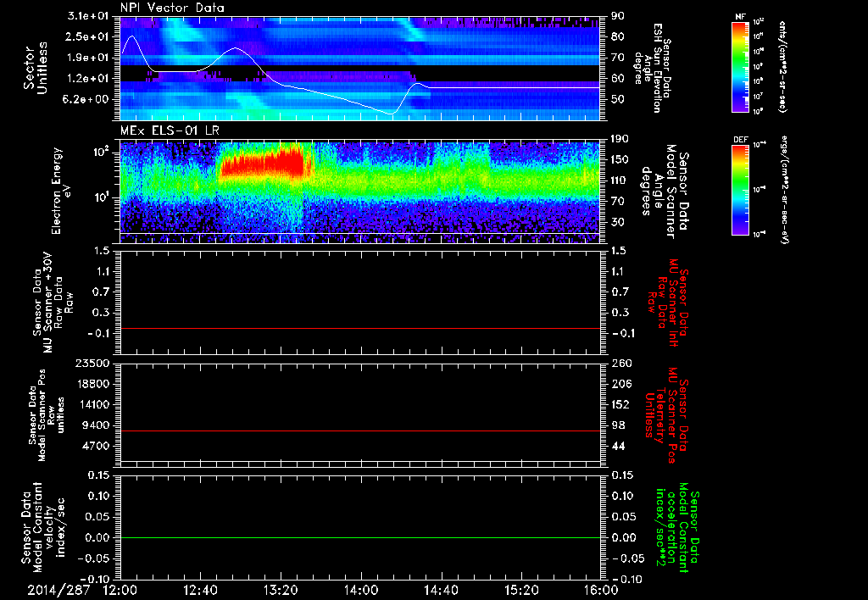Click the 98 telemetry axis tick
Screen dimensions: 868x600
[x=618, y=425]
